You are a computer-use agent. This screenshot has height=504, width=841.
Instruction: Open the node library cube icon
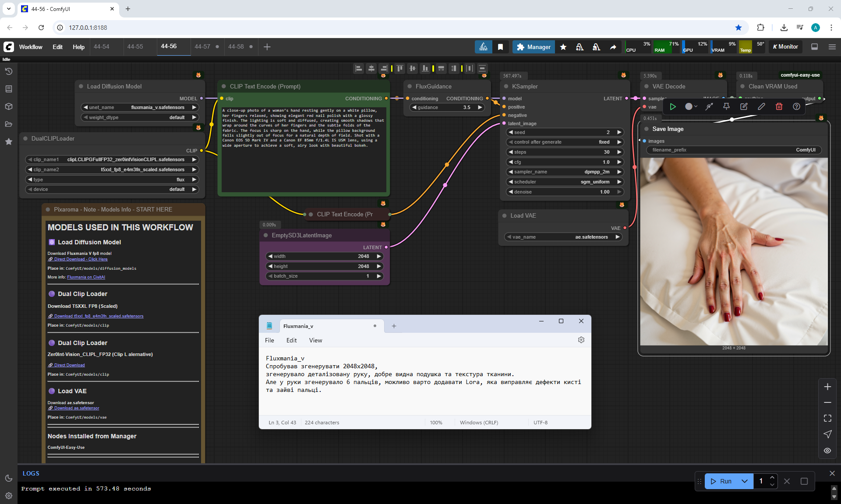(x=8, y=106)
